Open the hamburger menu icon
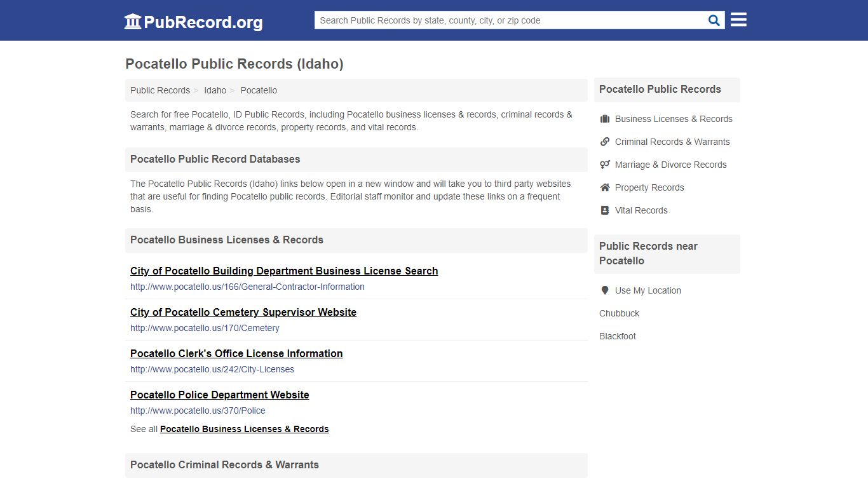This screenshot has width=868, height=488. click(x=738, y=20)
